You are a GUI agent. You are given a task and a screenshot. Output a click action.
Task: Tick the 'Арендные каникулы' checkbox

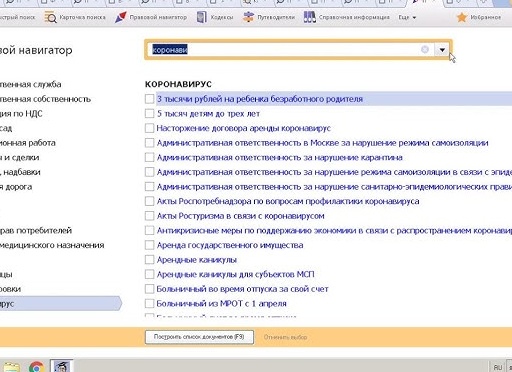coord(149,260)
